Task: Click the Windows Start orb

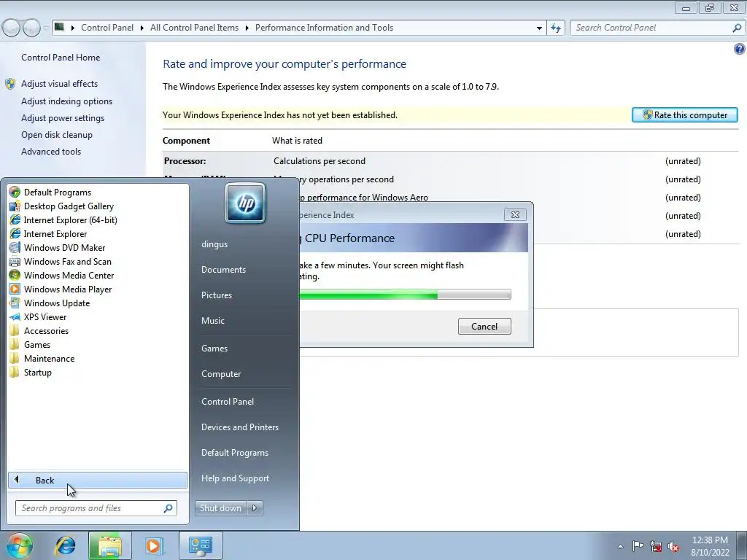Action: (x=19, y=545)
